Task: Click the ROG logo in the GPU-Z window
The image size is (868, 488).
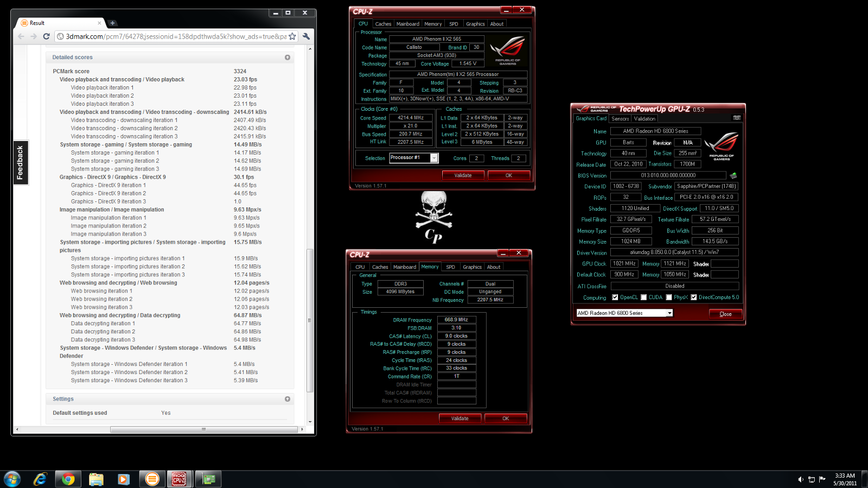Action: tap(722, 146)
